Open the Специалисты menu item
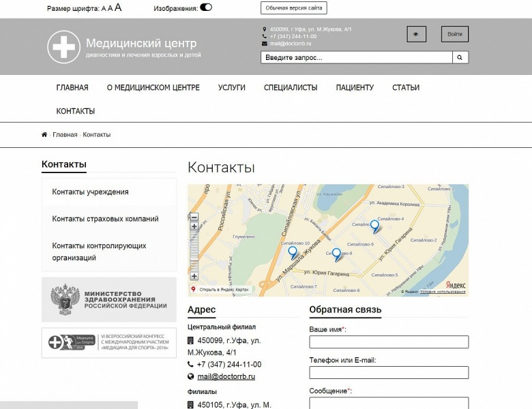The height and width of the screenshot is (409, 532). (x=291, y=87)
